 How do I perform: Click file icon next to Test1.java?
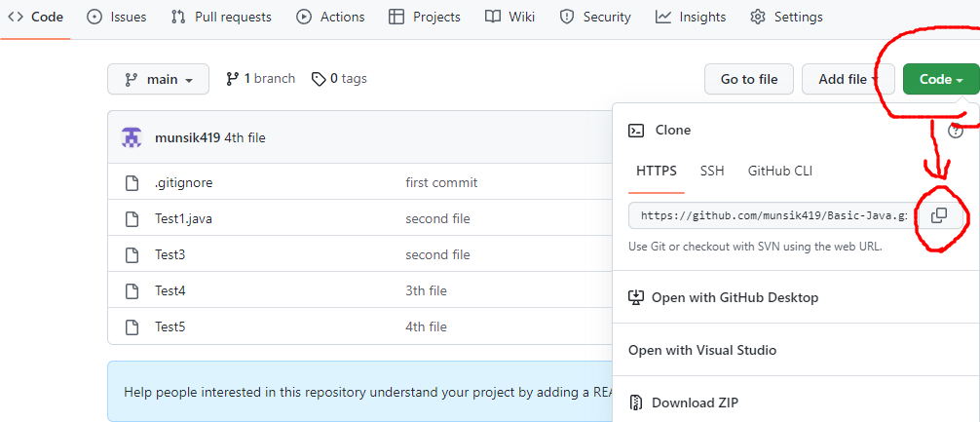coord(132,219)
